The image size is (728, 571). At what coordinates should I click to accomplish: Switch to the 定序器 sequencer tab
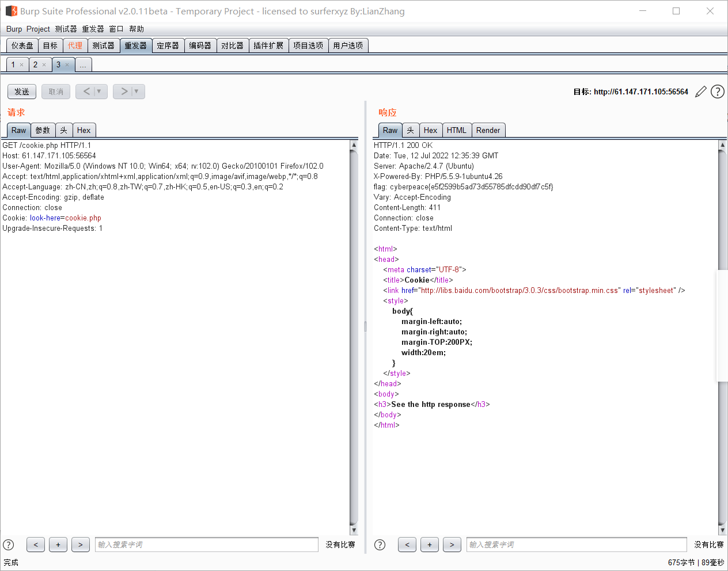click(168, 45)
